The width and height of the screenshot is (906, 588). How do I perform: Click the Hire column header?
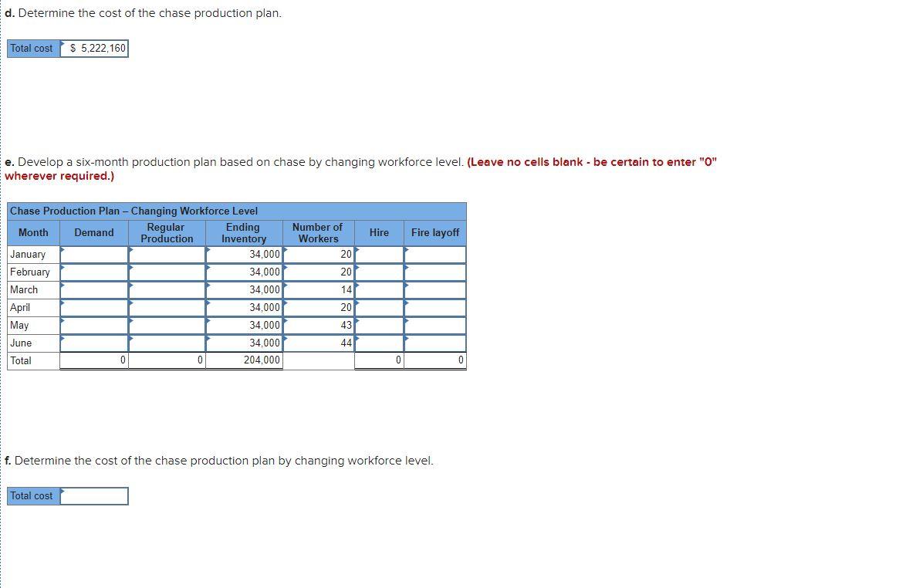(379, 233)
